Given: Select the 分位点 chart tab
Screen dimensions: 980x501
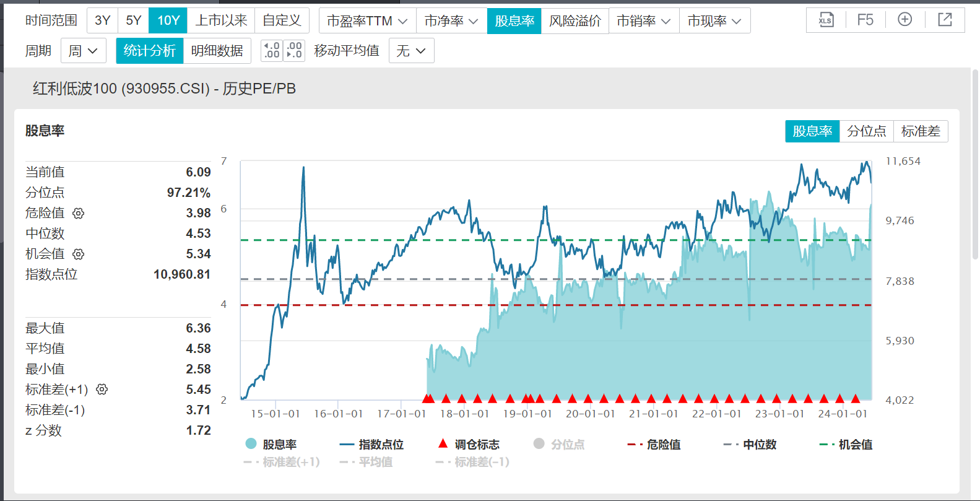Looking at the screenshot, I should (x=866, y=131).
